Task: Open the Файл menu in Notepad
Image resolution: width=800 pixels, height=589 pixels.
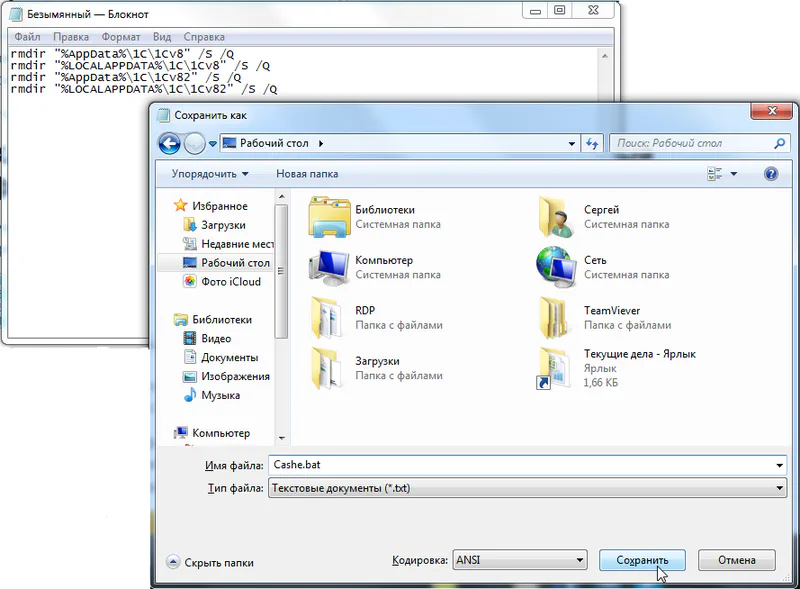Action: click(x=27, y=37)
